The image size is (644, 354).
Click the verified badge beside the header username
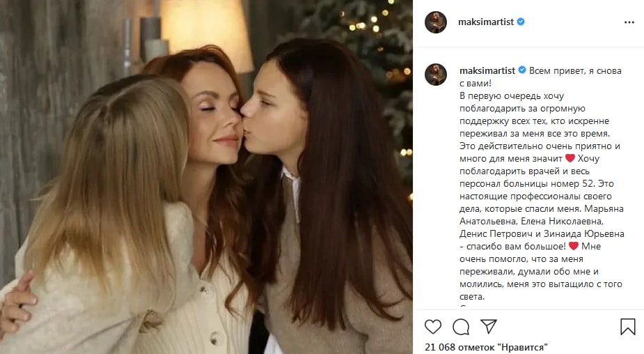click(x=521, y=22)
